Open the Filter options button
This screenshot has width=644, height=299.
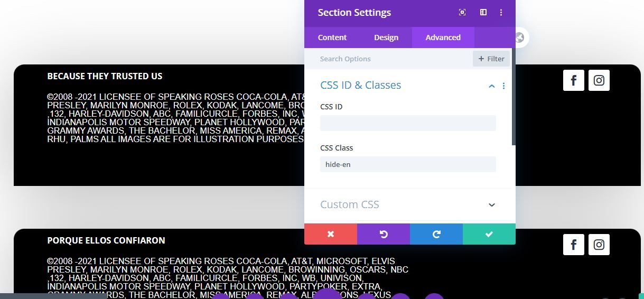tap(491, 59)
